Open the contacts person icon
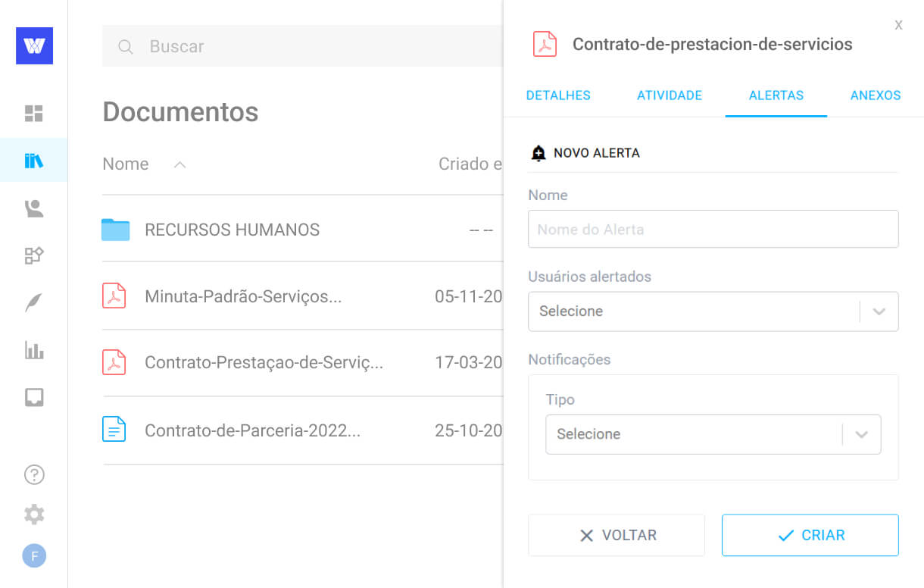Screen dimensions: 924x588 click(33, 208)
